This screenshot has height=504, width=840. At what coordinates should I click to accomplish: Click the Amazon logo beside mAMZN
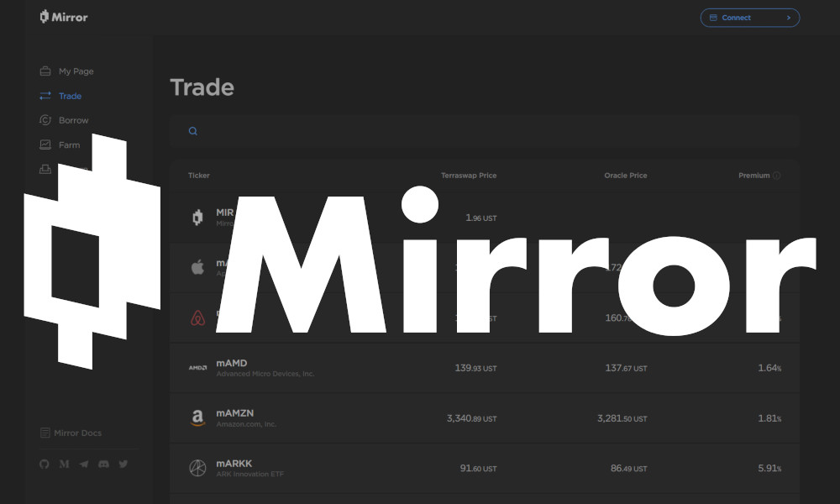point(197,417)
